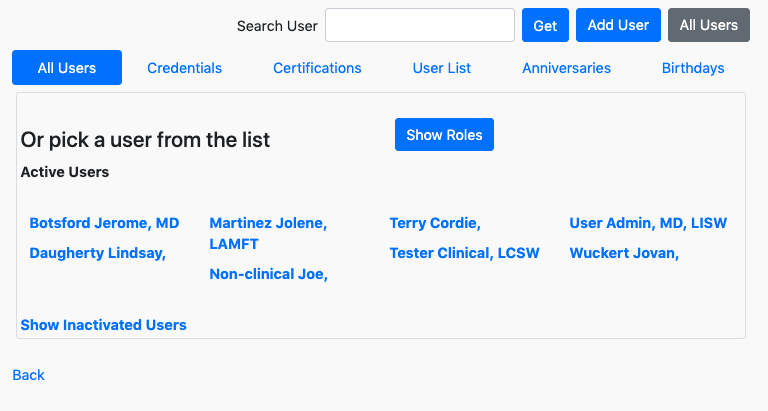The width and height of the screenshot is (768, 411).
Task: Switch to the Credentials tab
Action: pos(185,68)
